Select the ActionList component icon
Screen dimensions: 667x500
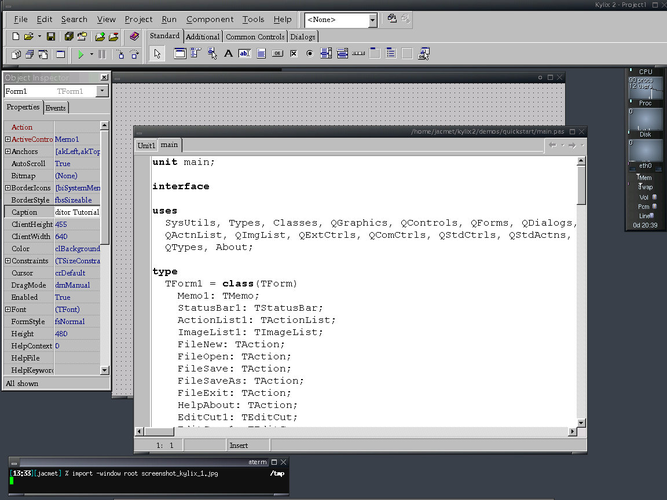point(424,54)
